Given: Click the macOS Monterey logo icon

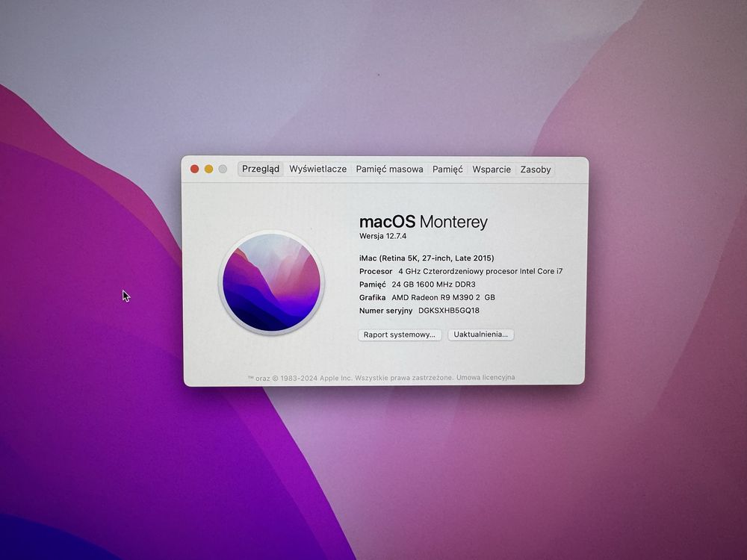Looking at the screenshot, I should click(x=272, y=282).
